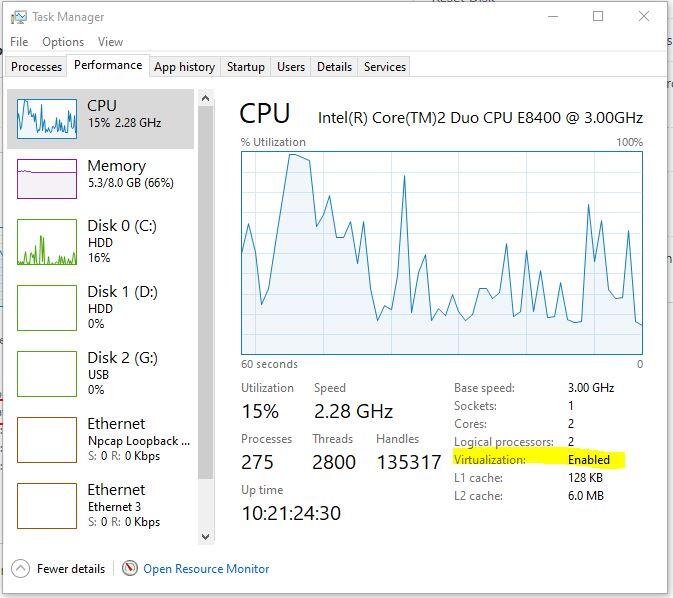
Task: Minimize the Task Manager window
Action: pyautogui.click(x=553, y=17)
